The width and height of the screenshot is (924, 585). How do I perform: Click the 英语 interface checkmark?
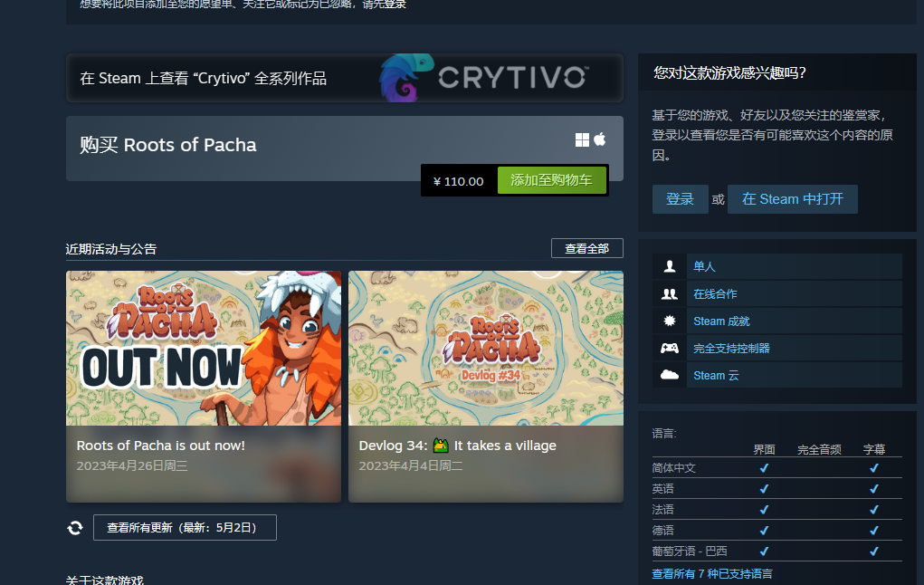coord(765,488)
